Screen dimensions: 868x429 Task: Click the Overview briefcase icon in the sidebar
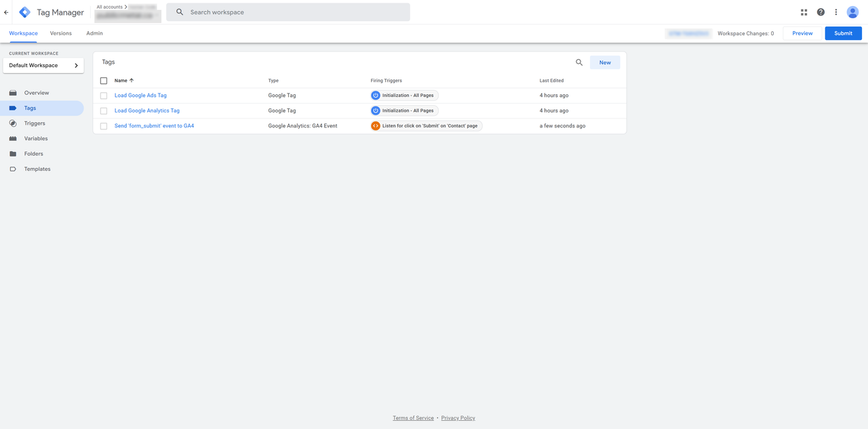[13, 93]
